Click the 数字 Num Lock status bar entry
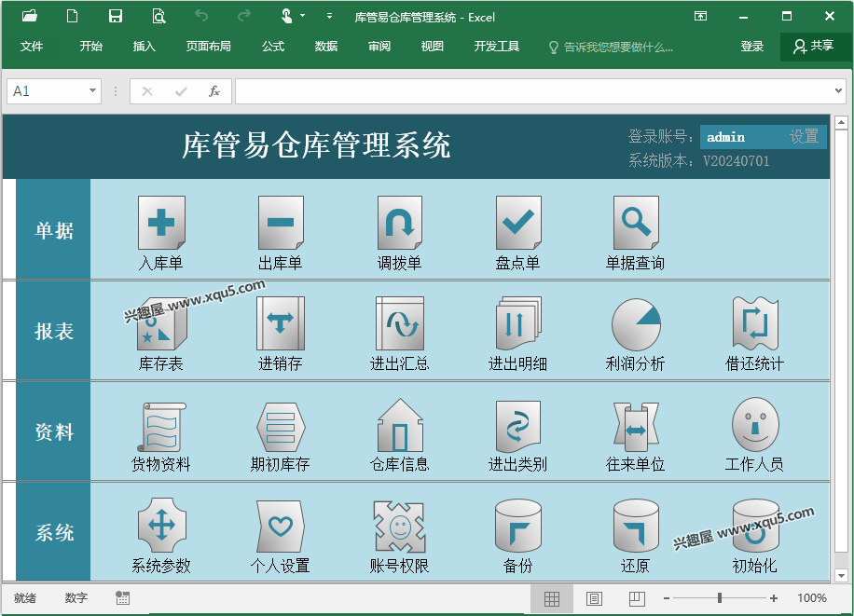The width and height of the screenshot is (854, 616). click(x=76, y=598)
